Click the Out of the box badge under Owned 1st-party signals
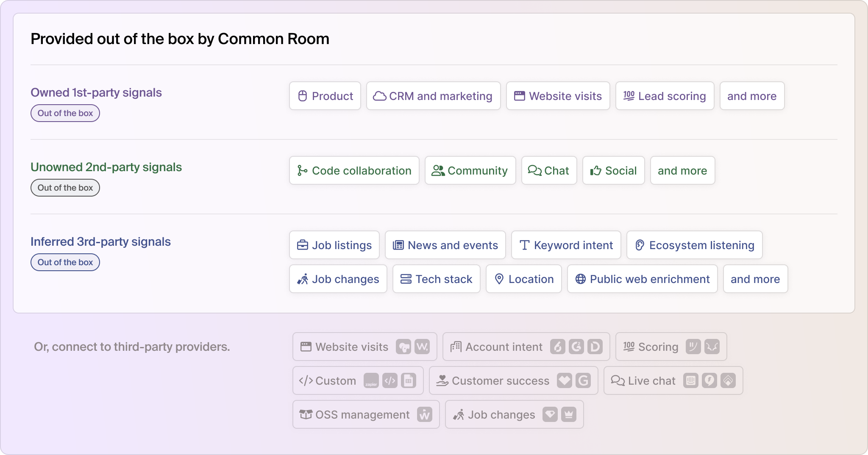The width and height of the screenshot is (868, 455). click(65, 113)
